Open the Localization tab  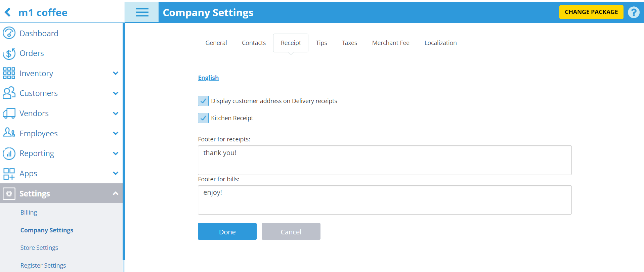pyautogui.click(x=440, y=43)
